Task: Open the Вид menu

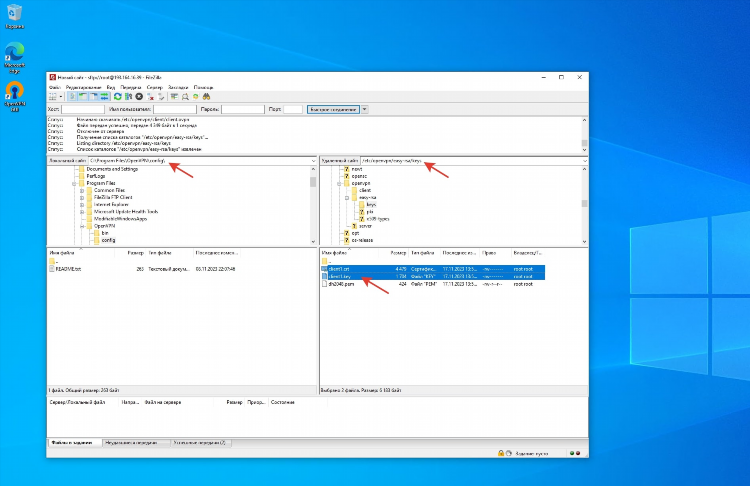Action: [x=110, y=88]
